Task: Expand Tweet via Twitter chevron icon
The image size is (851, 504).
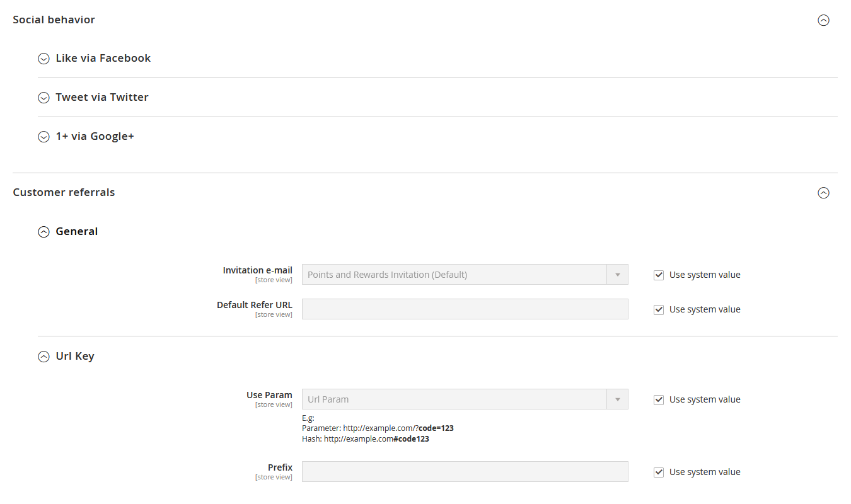Action: 43,98
